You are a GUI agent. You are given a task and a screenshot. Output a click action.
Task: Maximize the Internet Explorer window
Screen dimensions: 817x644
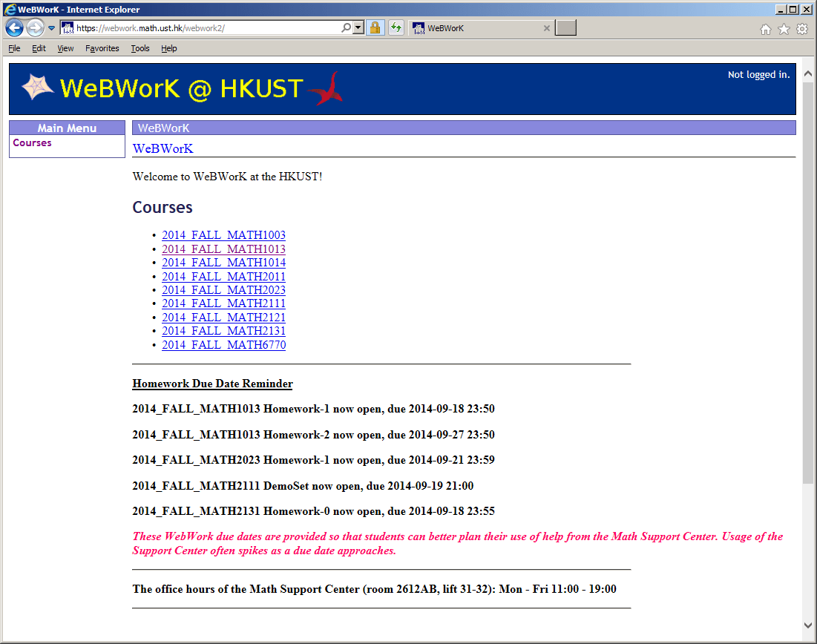pyautogui.click(x=793, y=10)
